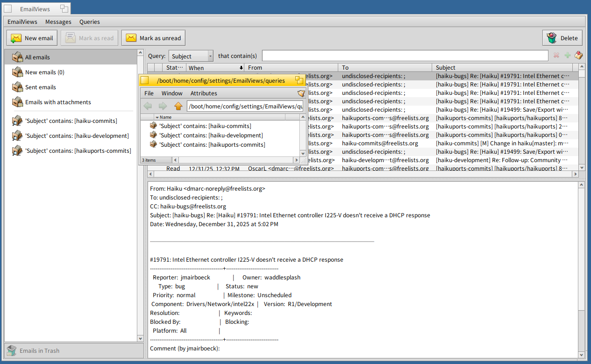Expand the Name column header arrow in Tracker
The image size is (591, 364).
point(157,117)
